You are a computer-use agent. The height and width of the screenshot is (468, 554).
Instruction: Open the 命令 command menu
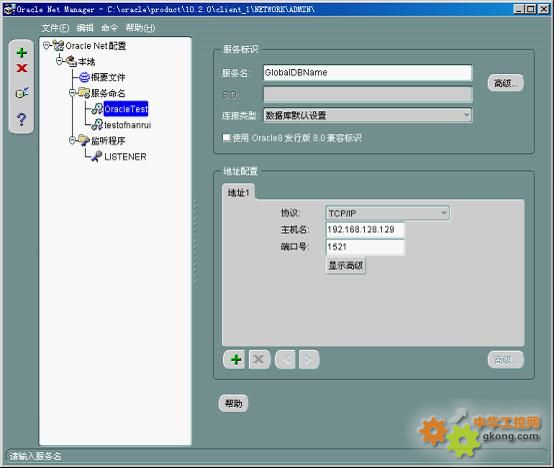coord(109,28)
